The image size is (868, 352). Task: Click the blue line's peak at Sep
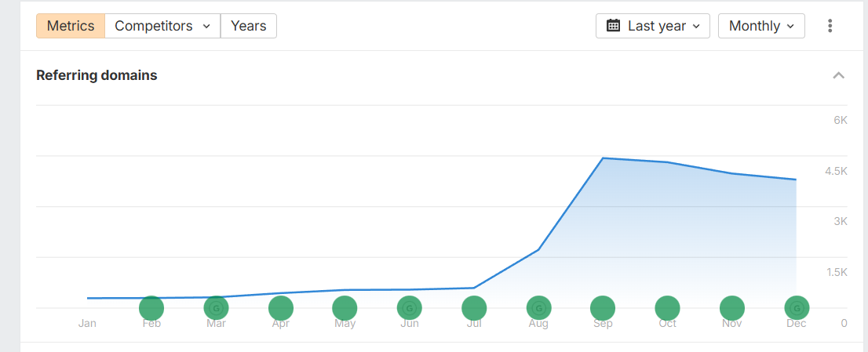[x=602, y=158]
